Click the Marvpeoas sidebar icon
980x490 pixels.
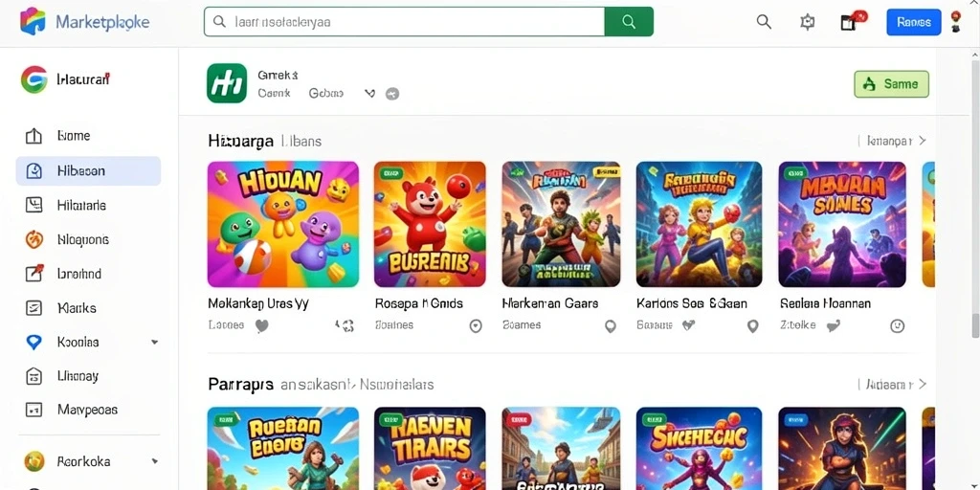click(33, 410)
